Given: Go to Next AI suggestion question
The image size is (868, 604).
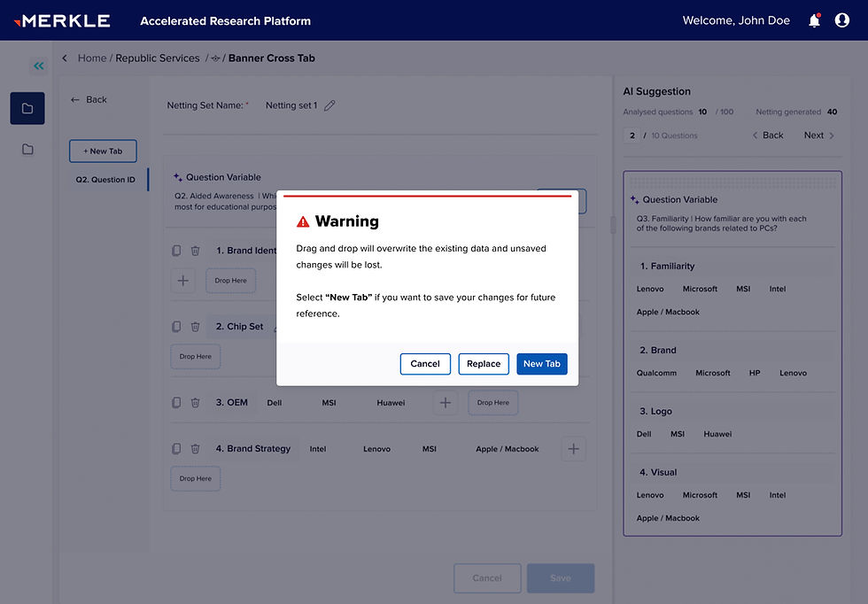Looking at the screenshot, I should 818,136.
